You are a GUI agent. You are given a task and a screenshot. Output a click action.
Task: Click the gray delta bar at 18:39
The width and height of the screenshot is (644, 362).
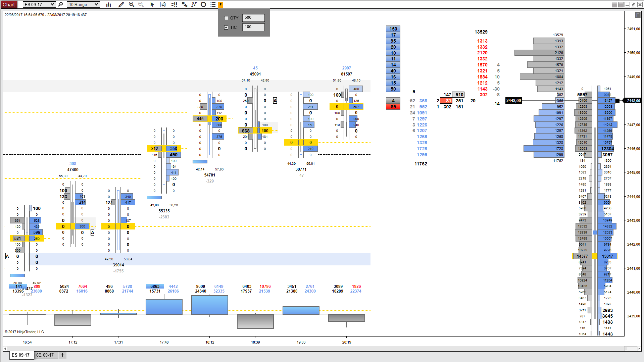tap(255, 321)
